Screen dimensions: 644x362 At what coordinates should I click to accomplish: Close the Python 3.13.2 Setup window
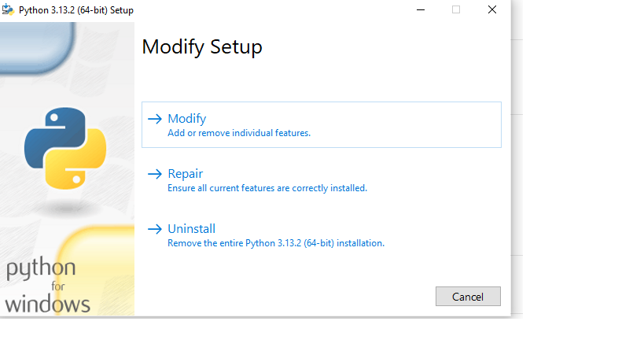pos(492,9)
